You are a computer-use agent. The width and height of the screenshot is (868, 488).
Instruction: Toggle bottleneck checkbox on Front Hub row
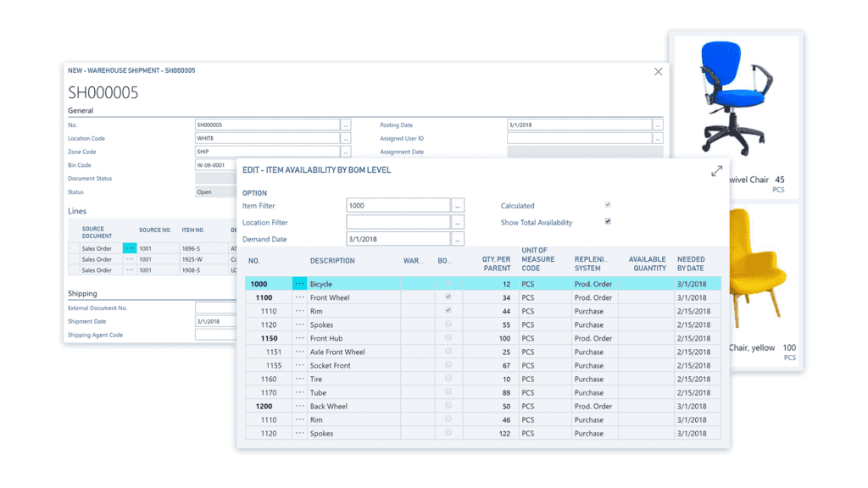(448, 337)
